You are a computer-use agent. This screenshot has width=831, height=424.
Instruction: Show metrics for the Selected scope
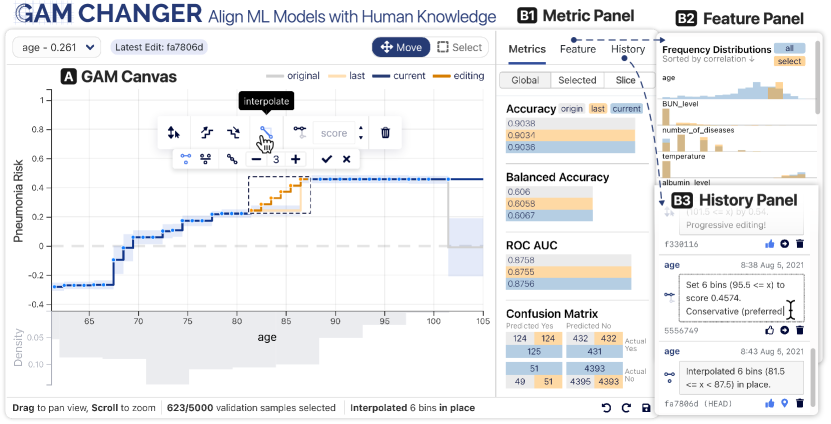coord(577,80)
